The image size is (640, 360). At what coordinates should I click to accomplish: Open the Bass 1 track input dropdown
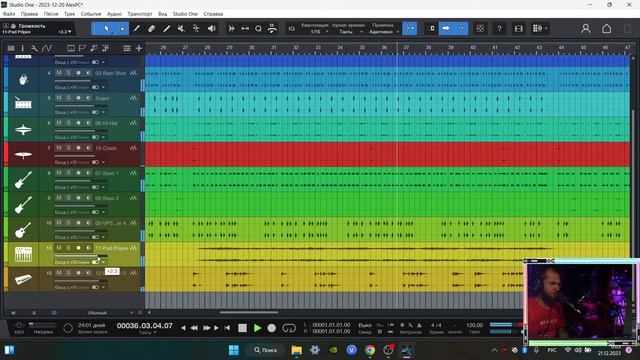[103, 187]
